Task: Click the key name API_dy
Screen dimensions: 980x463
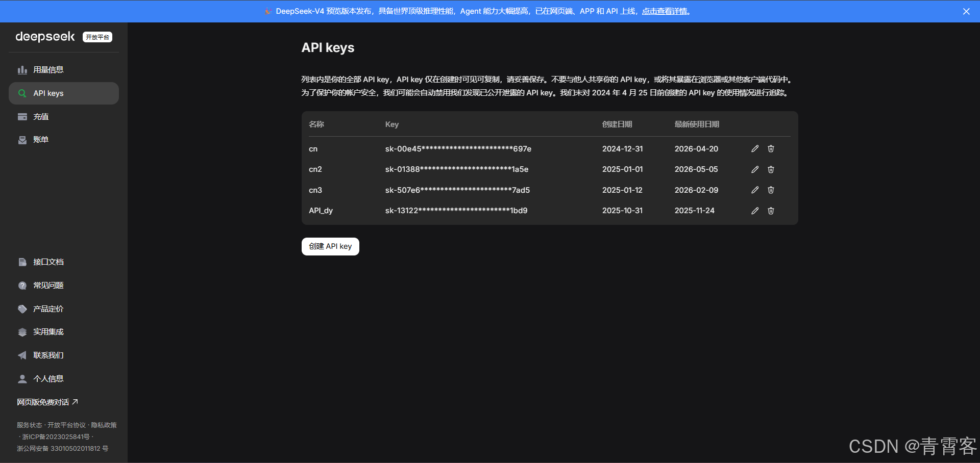Action: [x=321, y=211]
